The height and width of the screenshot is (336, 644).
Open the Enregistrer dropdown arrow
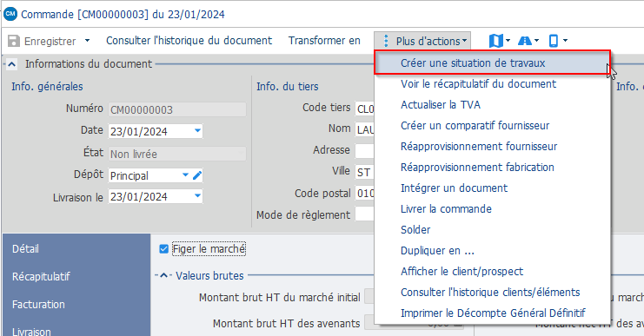87,41
